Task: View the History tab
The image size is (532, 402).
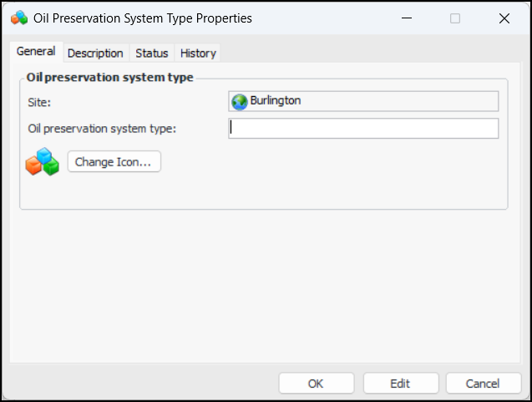Action: coord(198,53)
